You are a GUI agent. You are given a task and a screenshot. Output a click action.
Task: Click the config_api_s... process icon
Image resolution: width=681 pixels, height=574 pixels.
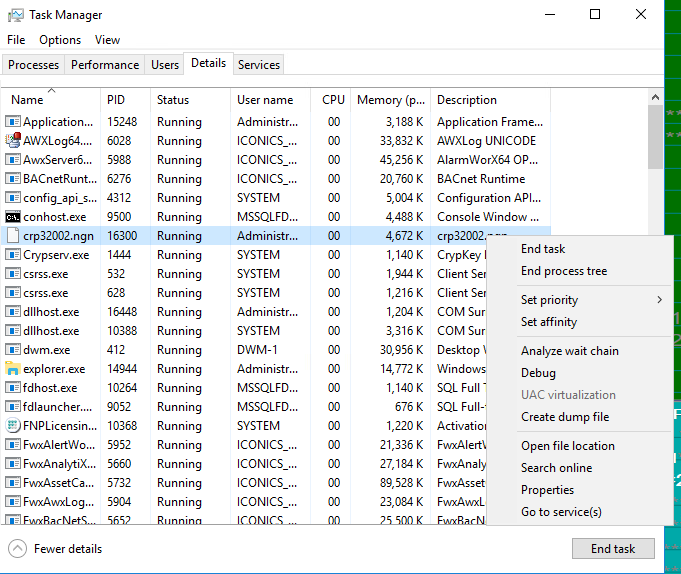[13, 198]
